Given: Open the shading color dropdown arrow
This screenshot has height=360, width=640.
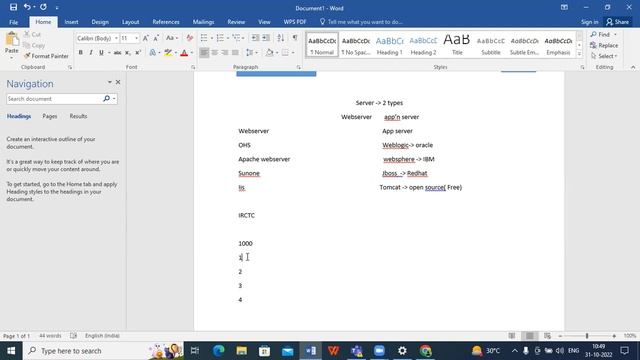Looking at the screenshot, I should tap(277, 53).
